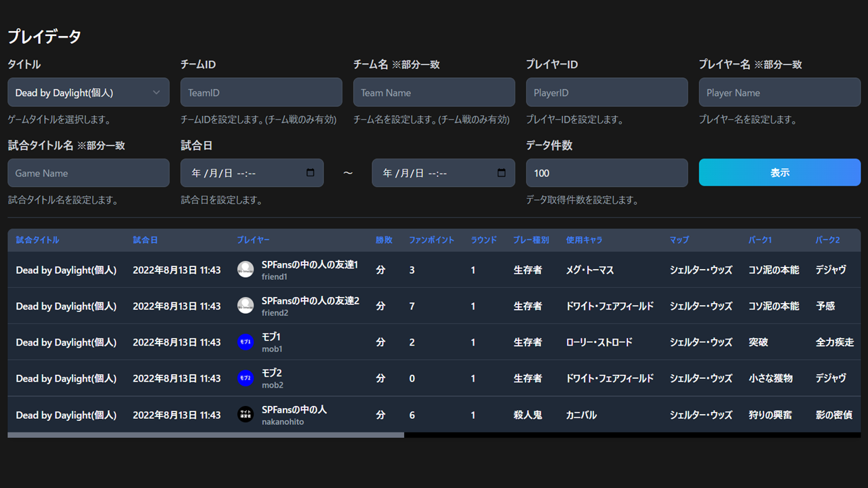Click the chevron on the title selector
This screenshot has height=488, width=868.
(157, 92)
